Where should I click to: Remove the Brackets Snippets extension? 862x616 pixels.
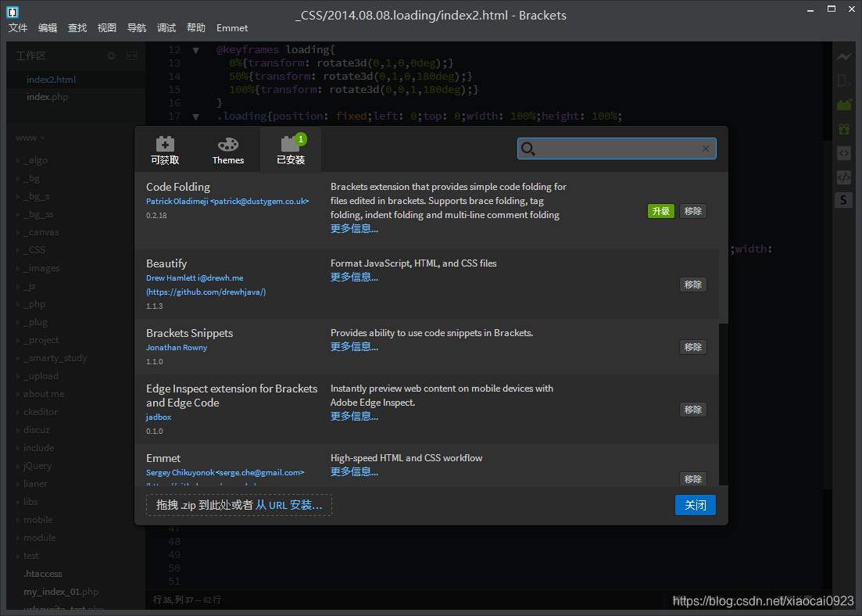point(692,347)
